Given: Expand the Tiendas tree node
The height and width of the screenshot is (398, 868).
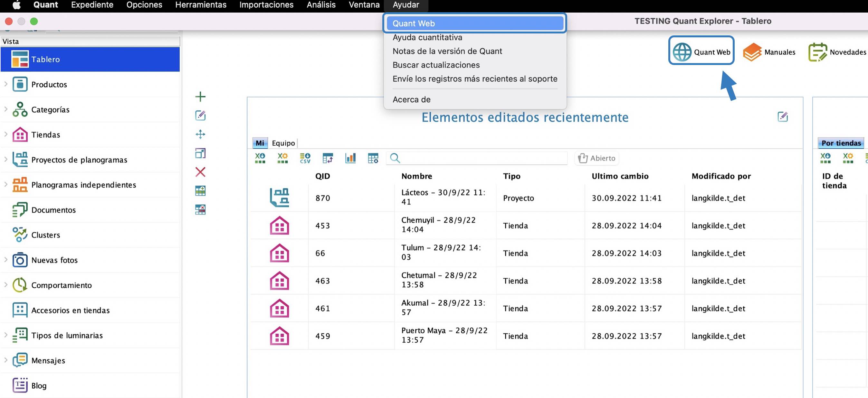Looking at the screenshot, I should coord(6,134).
